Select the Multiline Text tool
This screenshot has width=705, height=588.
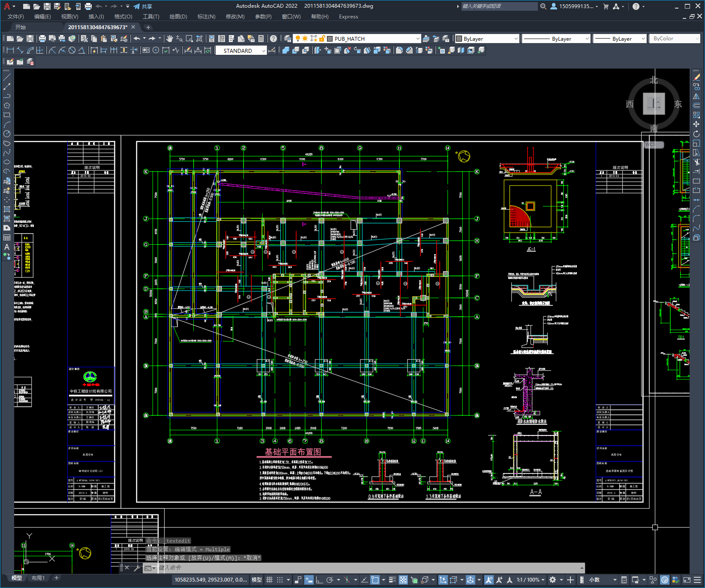(x=7, y=247)
